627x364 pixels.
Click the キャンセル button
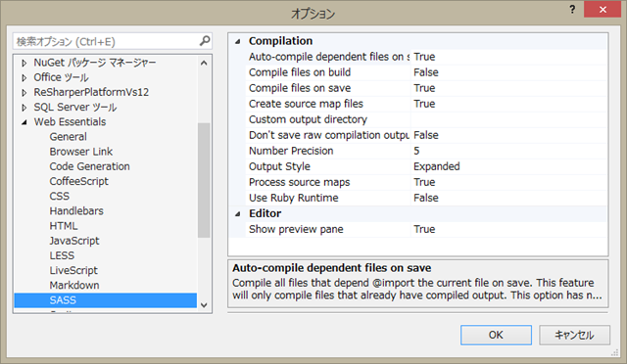(x=574, y=335)
